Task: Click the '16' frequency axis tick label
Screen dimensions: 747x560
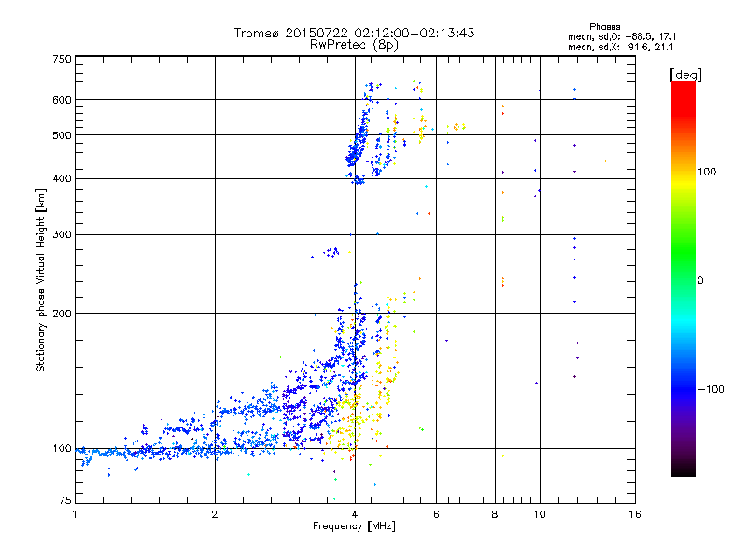Action: tap(635, 514)
